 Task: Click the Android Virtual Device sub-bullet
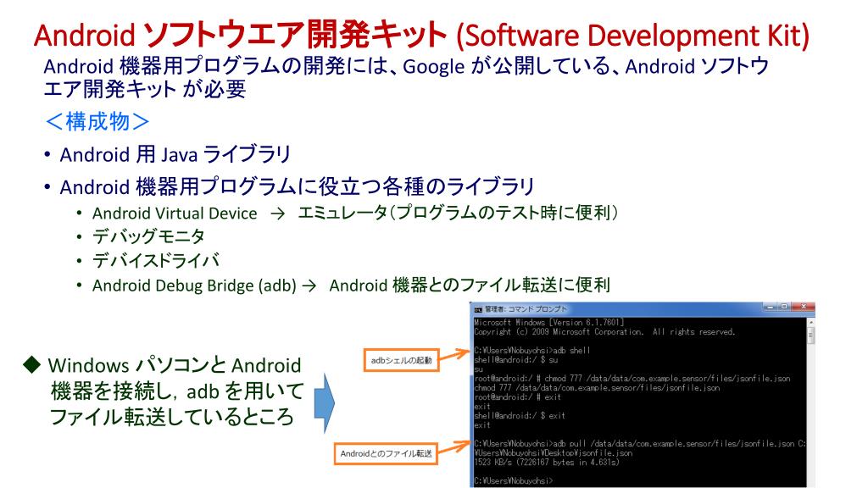tap(355, 213)
